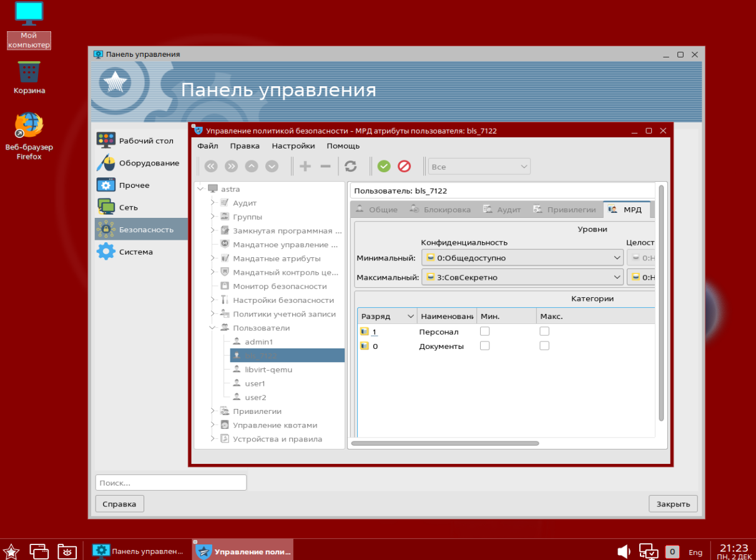Select the Безопасность category in Control Panel
Image resolution: width=756 pixels, height=560 pixels.
141,229
